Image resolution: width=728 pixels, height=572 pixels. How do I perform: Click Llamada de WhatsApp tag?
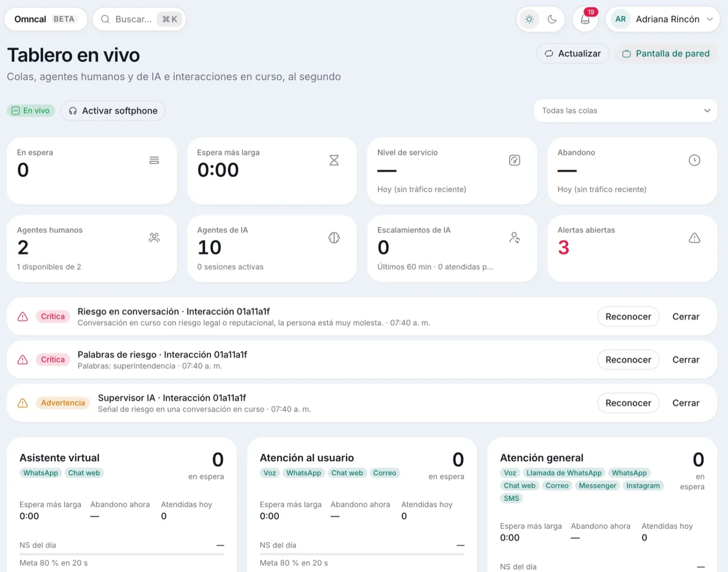[x=564, y=473]
